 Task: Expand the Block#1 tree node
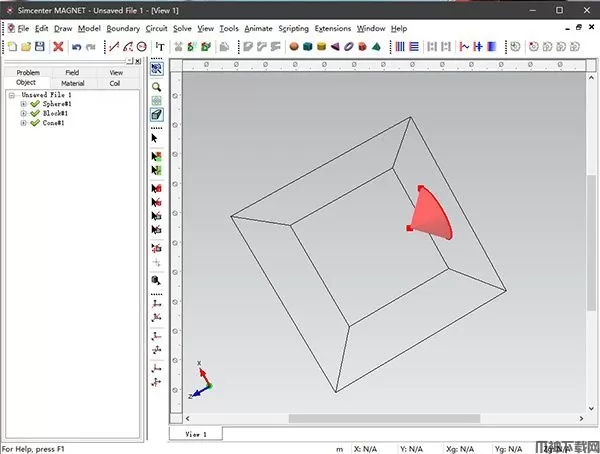(x=23, y=114)
